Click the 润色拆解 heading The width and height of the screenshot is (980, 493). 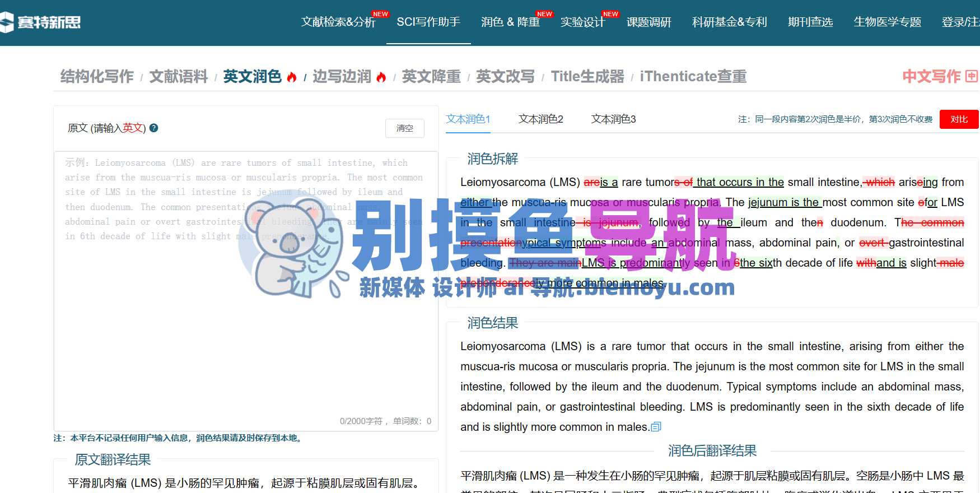click(493, 159)
